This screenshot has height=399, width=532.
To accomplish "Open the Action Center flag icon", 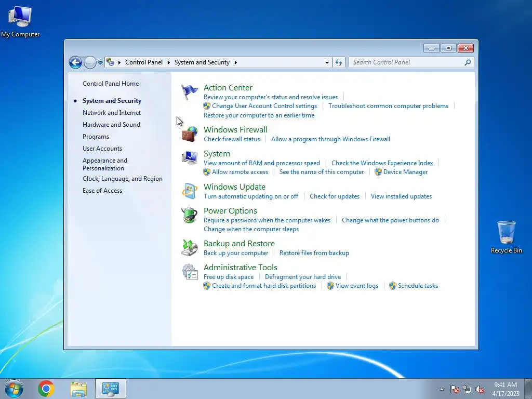I will tap(189, 92).
